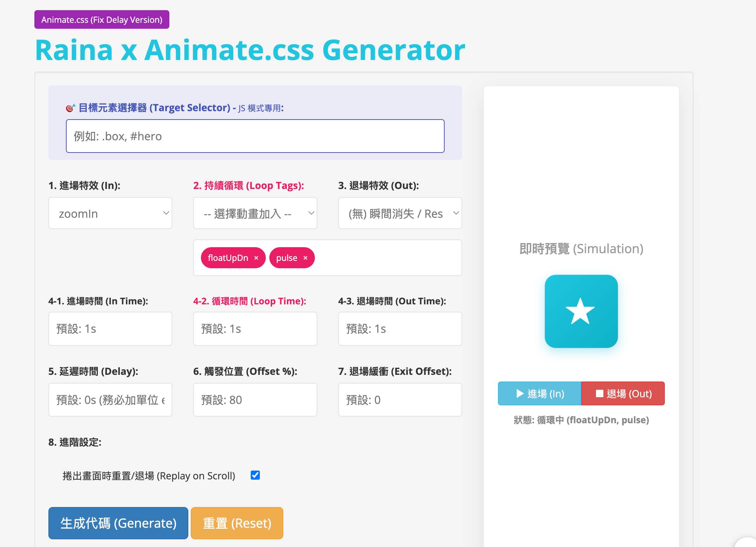Click the target emoji icon
This screenshot has height=547, width=756.
[x=70, y=108]
